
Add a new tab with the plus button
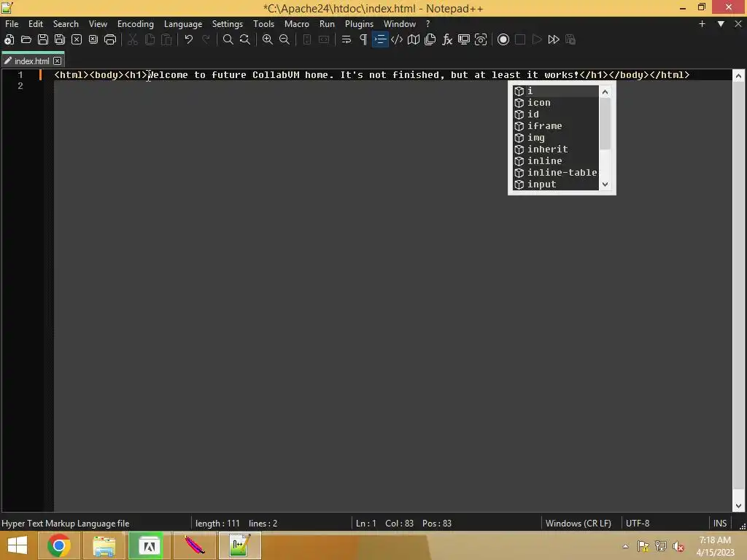pyautogui.click(x=702, y=24)
